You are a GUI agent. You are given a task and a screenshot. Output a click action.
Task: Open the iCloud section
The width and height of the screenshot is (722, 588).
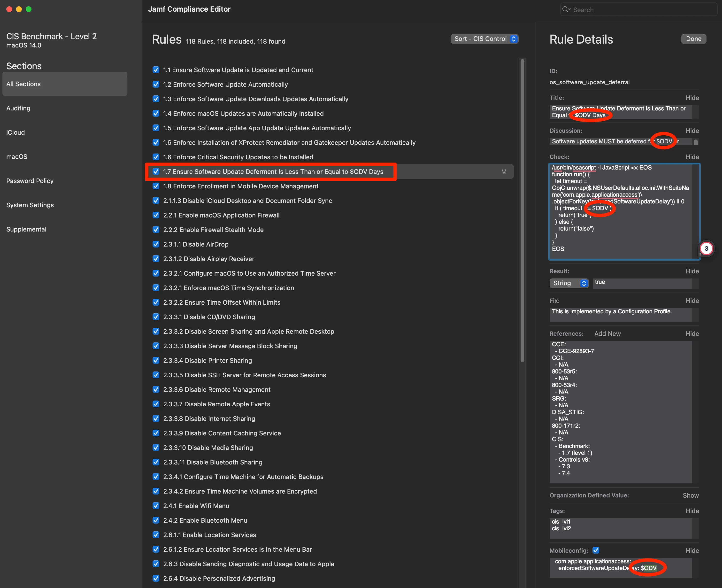(15, 132)
